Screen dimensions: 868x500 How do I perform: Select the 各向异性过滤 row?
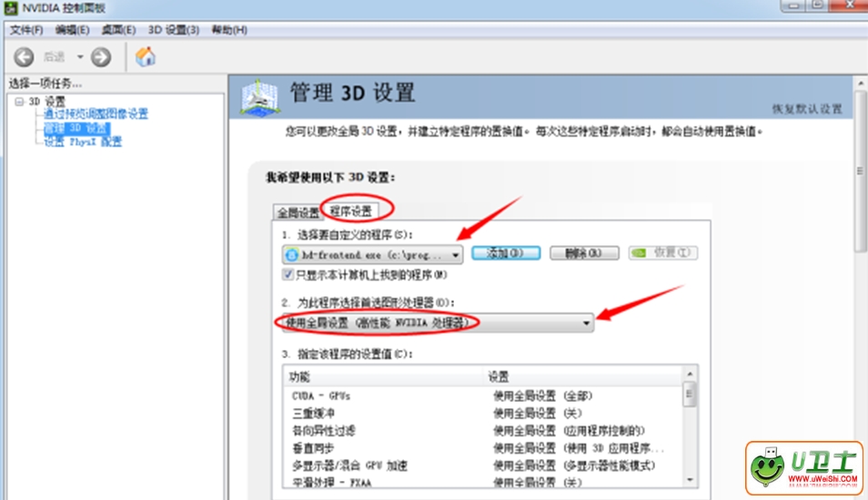coord(483,431)
